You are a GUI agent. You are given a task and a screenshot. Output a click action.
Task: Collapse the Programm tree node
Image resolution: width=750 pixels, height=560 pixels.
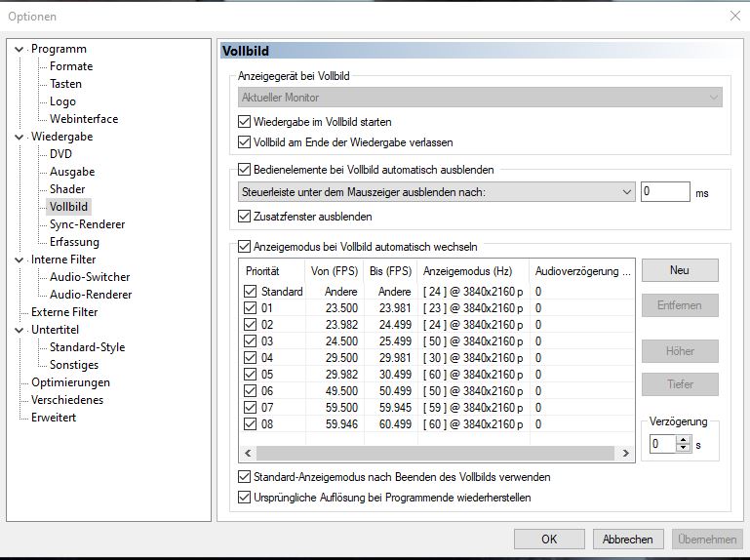tap(20, 49)
